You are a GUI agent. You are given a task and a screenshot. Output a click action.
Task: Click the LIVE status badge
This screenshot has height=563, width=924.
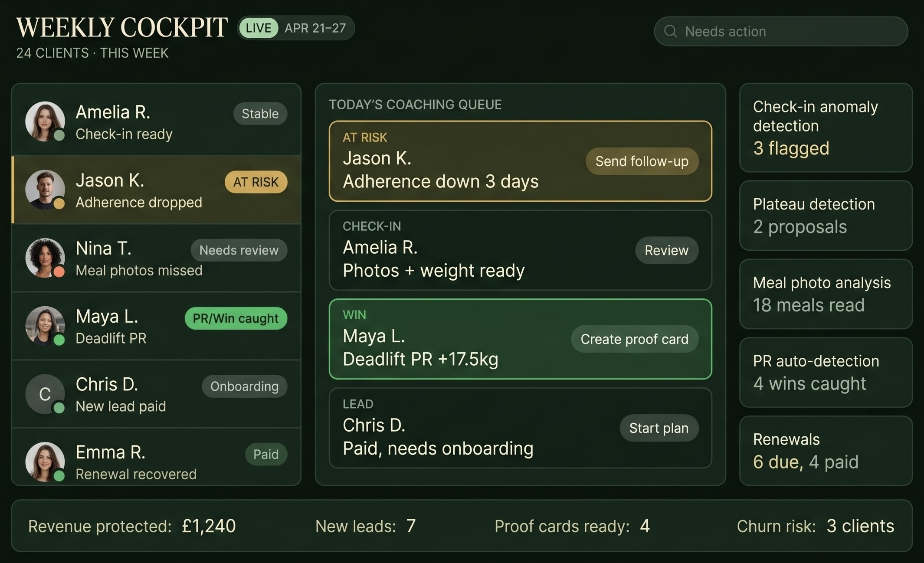258,28
